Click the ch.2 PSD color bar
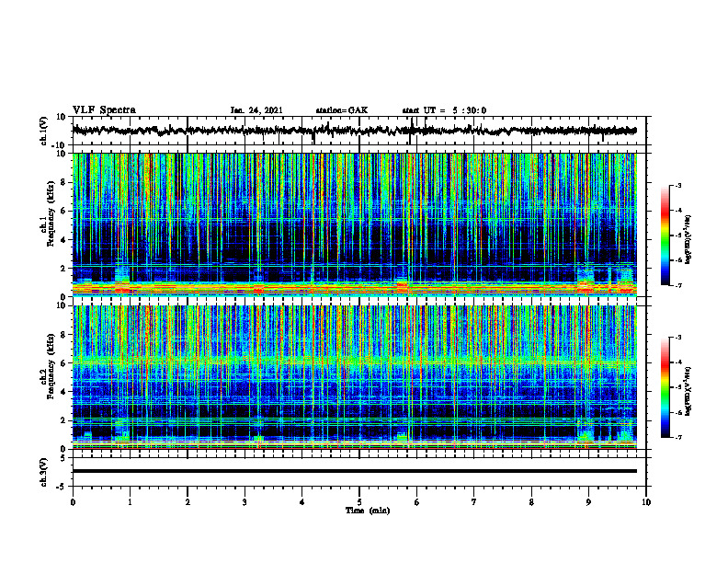Viewport: 728px width, 563px height. coord(665,387)
